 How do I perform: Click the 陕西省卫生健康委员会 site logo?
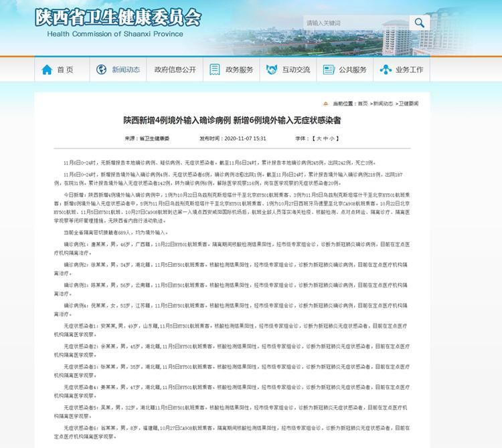(x=118, y=17)
